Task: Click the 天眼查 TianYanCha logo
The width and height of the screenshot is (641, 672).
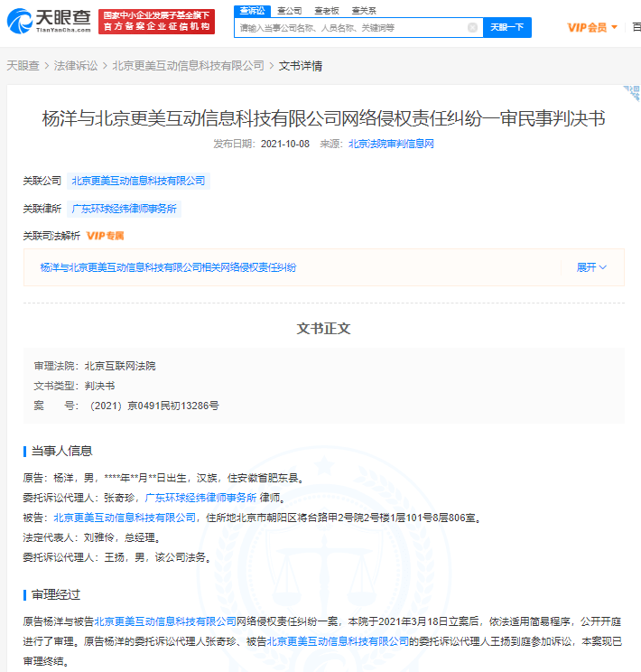Action: click(49, 21)
